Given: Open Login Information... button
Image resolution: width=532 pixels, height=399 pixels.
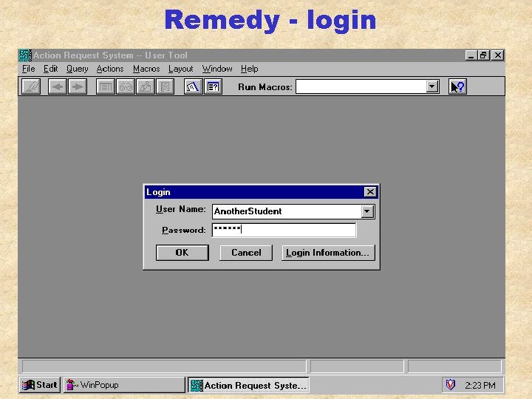Looking at the screenshot, I should point(328,253).
